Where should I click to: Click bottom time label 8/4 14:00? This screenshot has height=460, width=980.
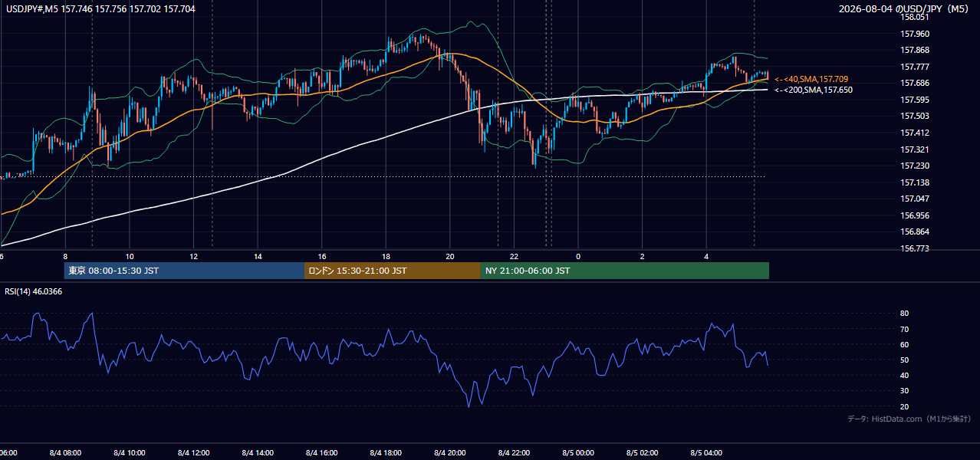click(258, 453)
